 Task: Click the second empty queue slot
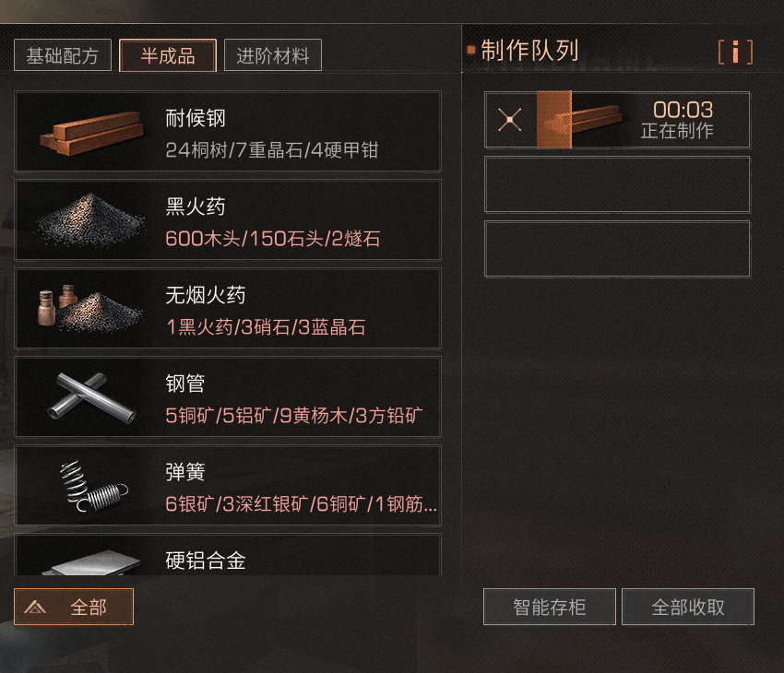[617, 184]
